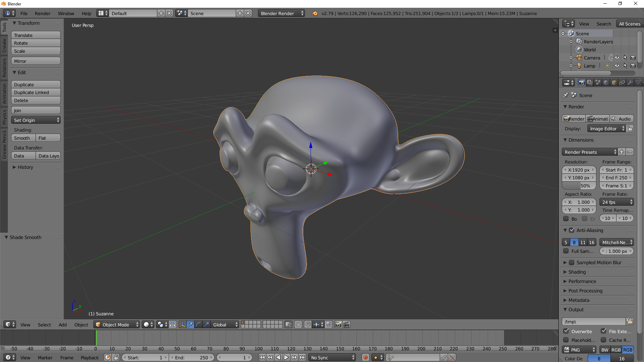644x362 pixels.
Task: Open the viewport shading selector sphere
Action: coord(147,324)
